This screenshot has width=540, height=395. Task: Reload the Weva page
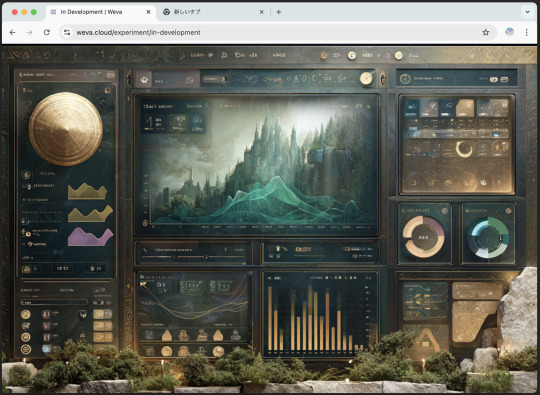[x=46, y=32]
